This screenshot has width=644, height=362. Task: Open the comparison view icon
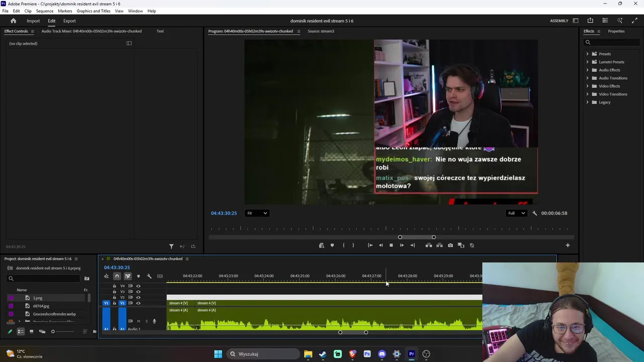pos(461,245)
